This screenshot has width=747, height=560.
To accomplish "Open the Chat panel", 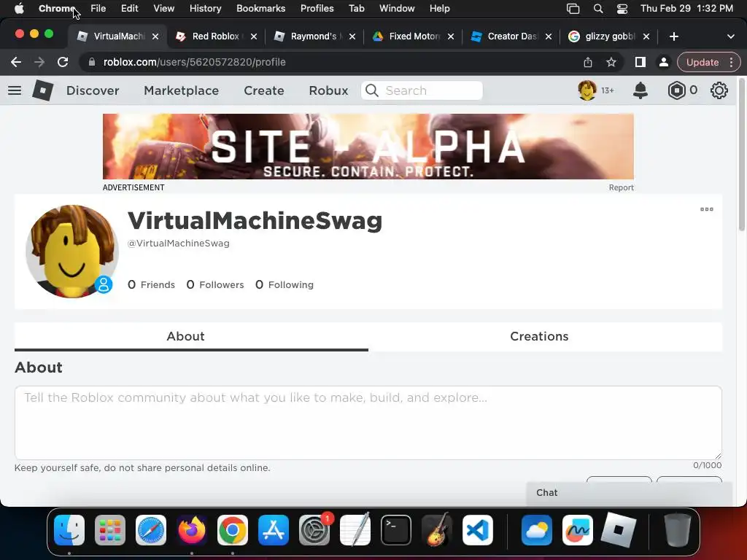I will point(629,493).
